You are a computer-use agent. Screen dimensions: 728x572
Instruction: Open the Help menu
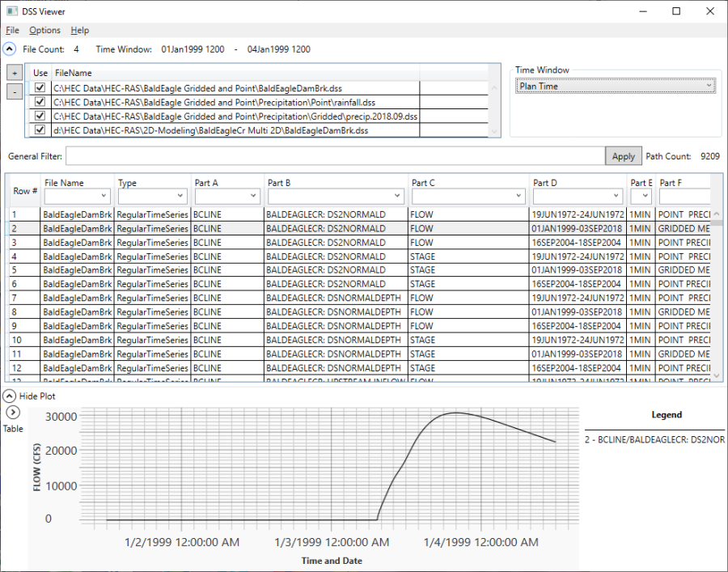pos(79,30)
